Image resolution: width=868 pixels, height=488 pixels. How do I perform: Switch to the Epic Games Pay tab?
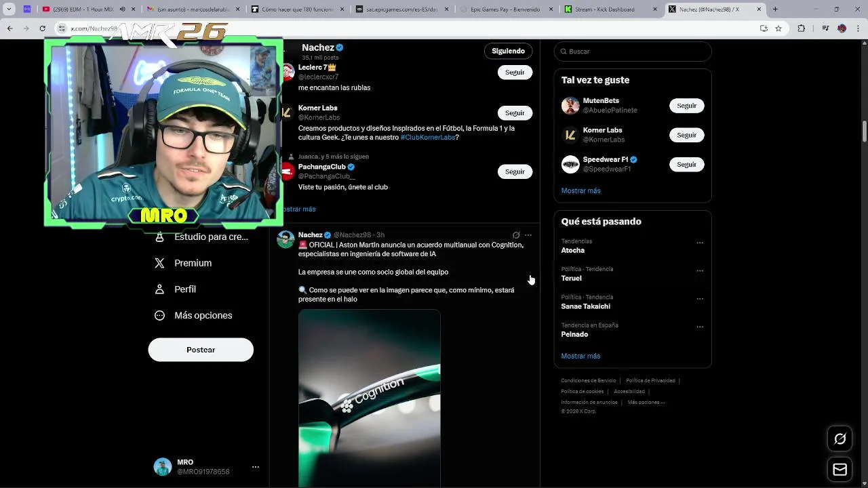point(506,9)
